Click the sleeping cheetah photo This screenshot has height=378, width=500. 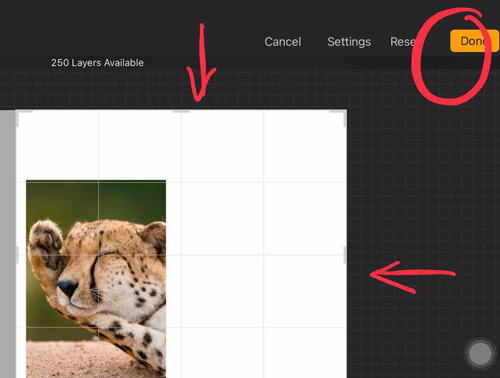coord(96,279)
